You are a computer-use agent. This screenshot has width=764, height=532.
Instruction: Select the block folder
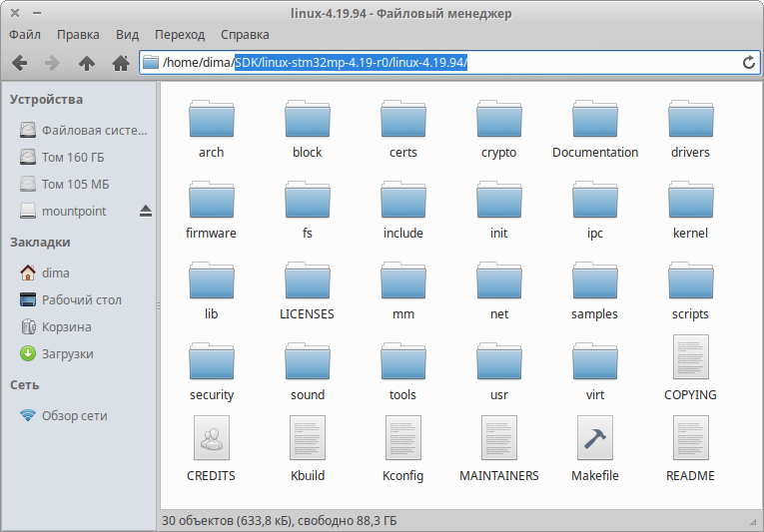click(x=307, y=130)
